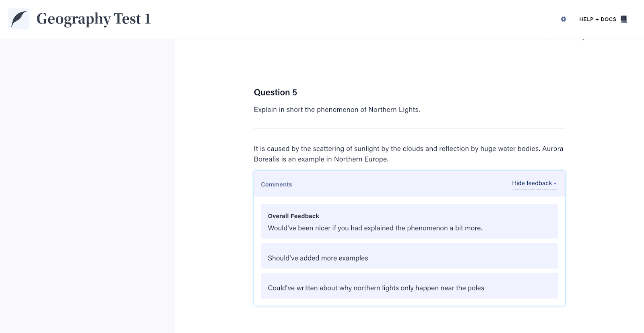
Task: Select the Overall Feedback comment box
Action: coord(409,221)
